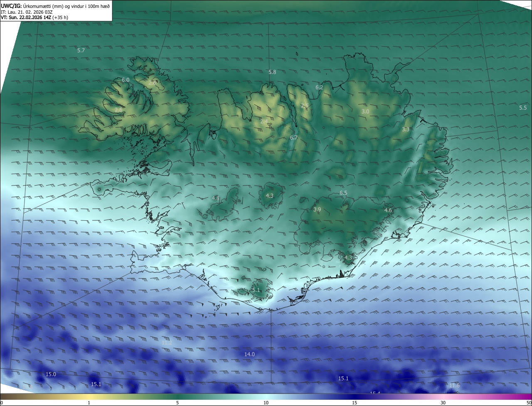Image resolution: width=532 pixels, height=406 pixels.
Task: Click the 2.4 value label on the map
Action: (x=264, y=122)
